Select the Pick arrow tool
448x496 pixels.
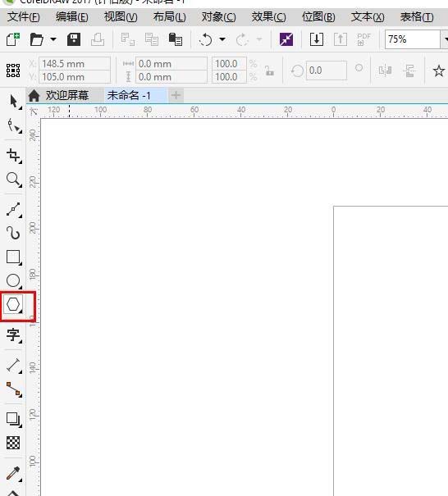point(13,102)
